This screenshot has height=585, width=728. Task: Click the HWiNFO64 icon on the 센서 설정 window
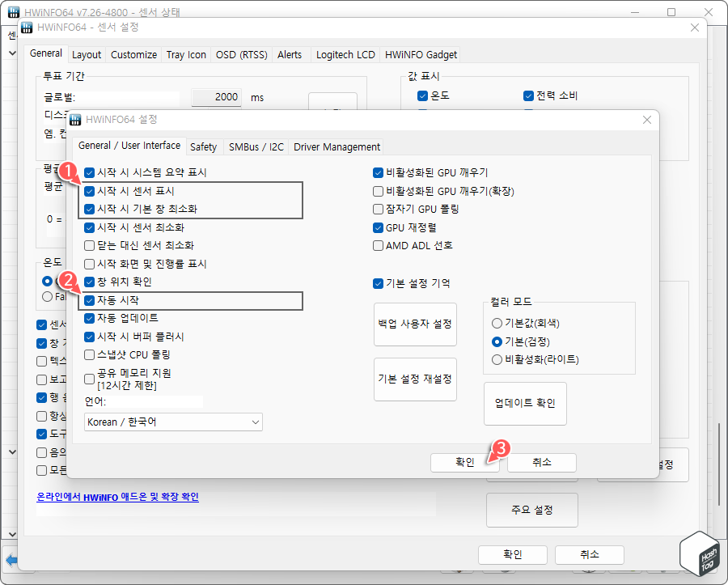(27, 27)
